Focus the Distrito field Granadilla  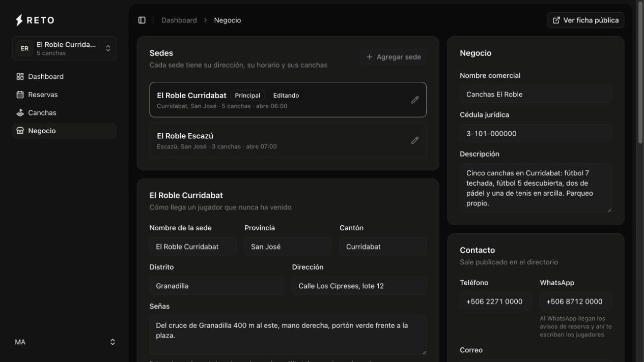coord(216,286)
